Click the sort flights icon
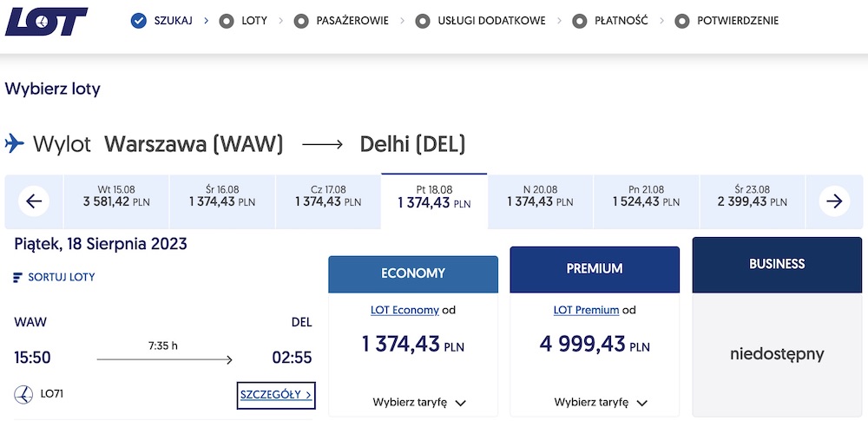The image size is (868, 421). (x=18, y=278)
